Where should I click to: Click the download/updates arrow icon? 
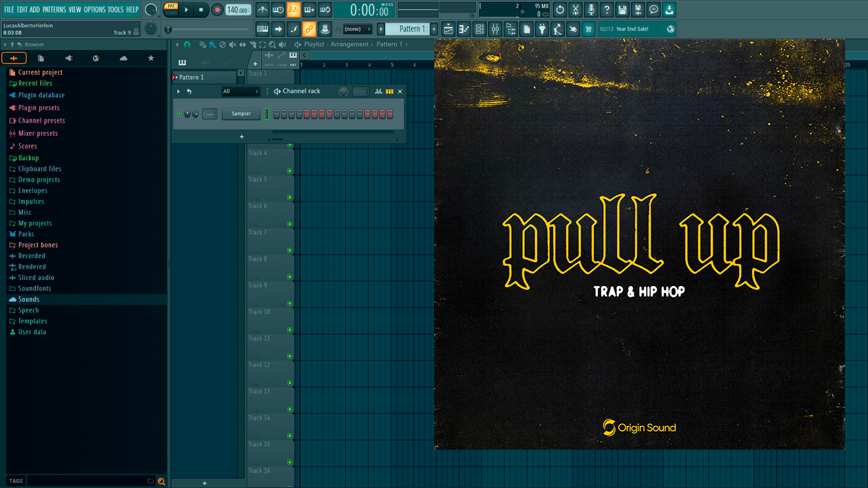pos(669,10)
